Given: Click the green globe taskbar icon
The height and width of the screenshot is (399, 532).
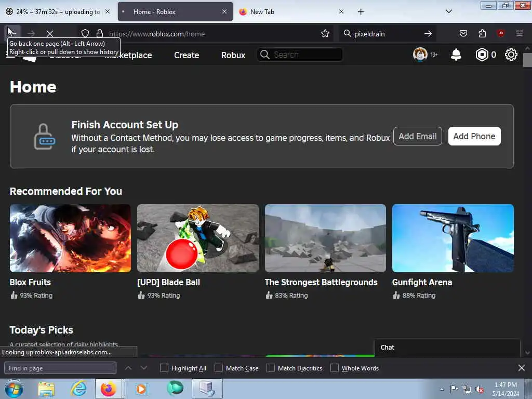Looking at the screenshot, I should (175, 388).
